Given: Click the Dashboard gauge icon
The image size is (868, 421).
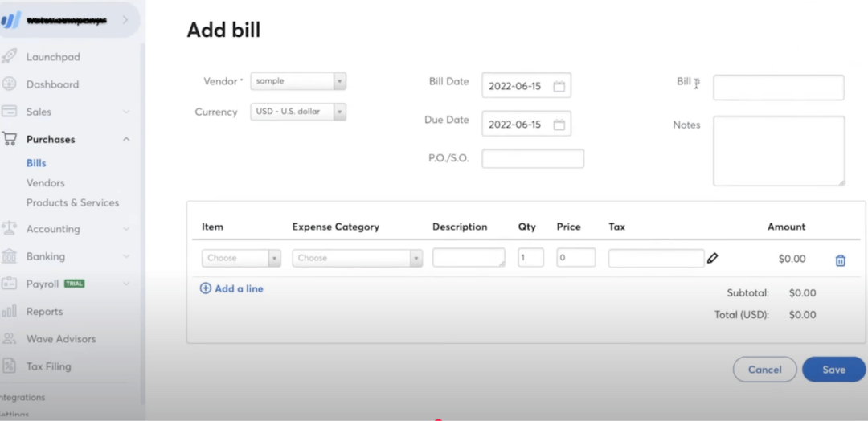Looking at the screenshot, I should (x=9, y=84).
